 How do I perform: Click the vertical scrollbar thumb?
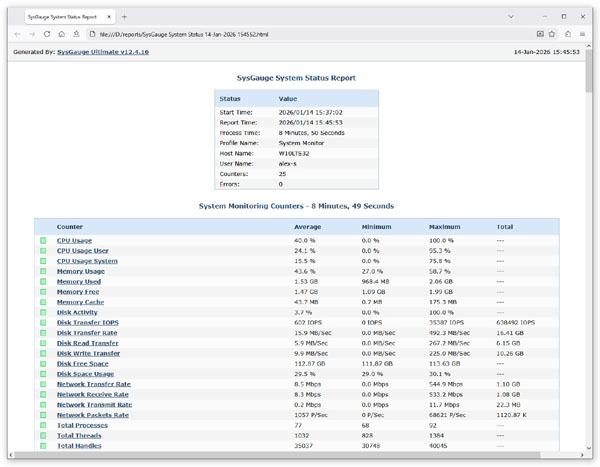click(x=589, y=71)
